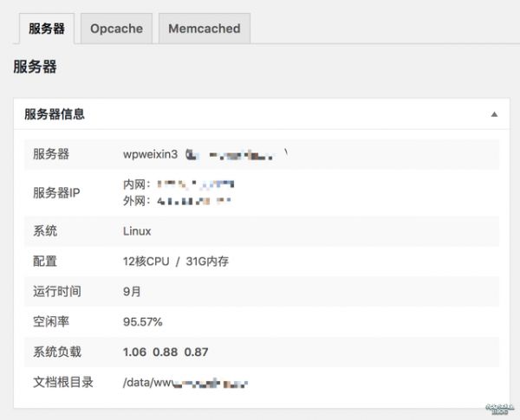Click the 空闲率 row label
The height and width of the screenshot is (420, 520).
50,322
